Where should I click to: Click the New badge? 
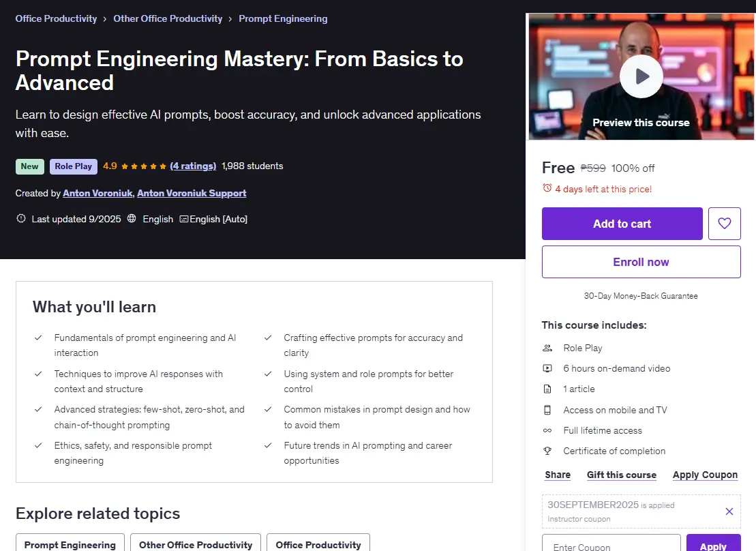29,166
